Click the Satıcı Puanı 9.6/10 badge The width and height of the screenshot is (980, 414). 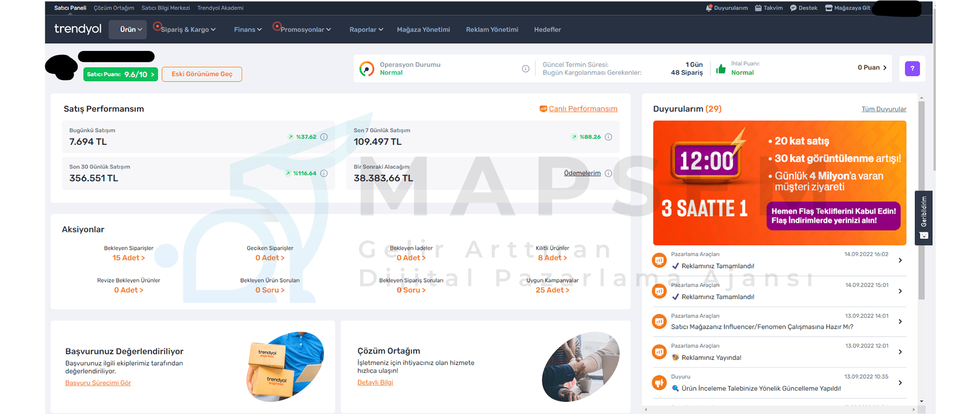120,74
